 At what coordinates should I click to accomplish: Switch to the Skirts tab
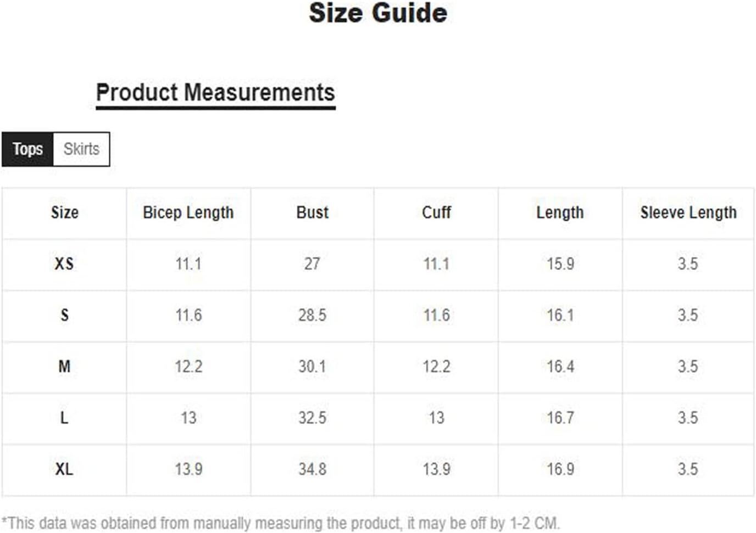(81, 149)
